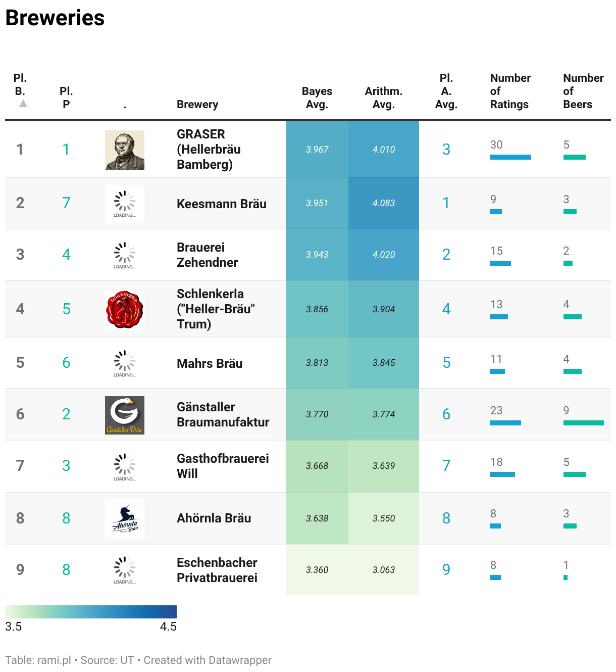Image resolution: width=616 pixels, height=672 pixels.
Task: Click the loading spinner for Gasthofbrauerei Will
Action: point(125,467)
